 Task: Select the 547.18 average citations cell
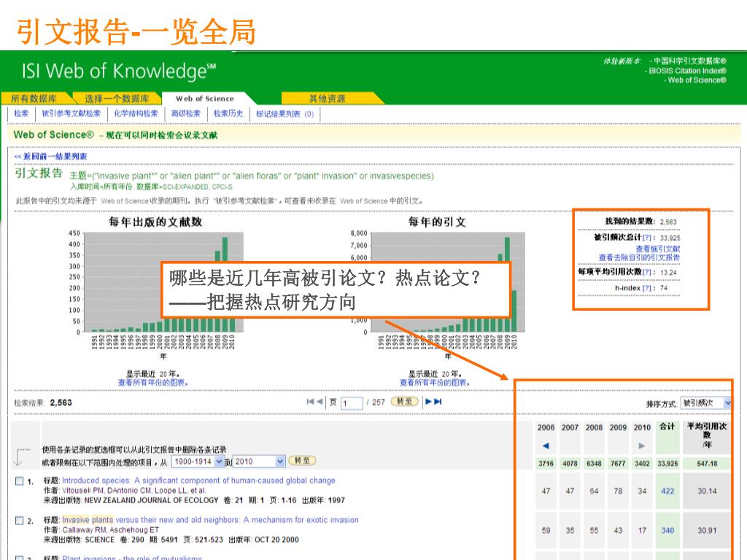click(x=707, y=463)
